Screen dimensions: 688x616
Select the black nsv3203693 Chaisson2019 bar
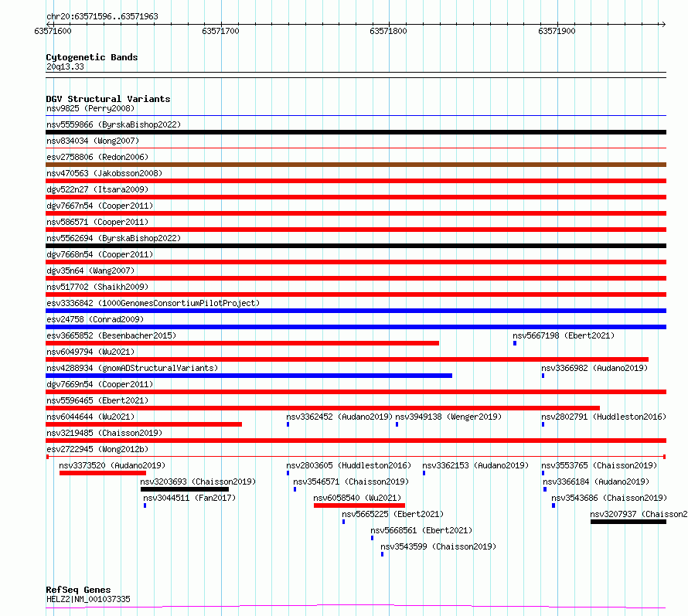[x=185, y=489]
